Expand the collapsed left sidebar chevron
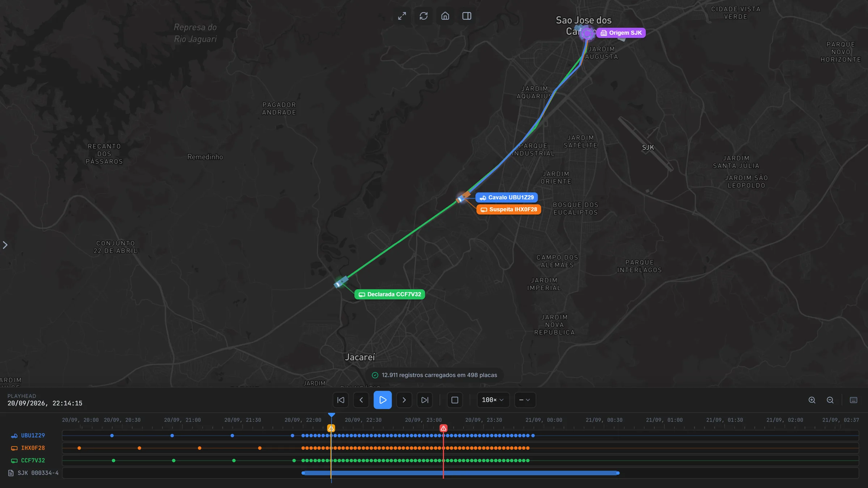The width and height of the screenshot is (868, 488). (5, 245)
